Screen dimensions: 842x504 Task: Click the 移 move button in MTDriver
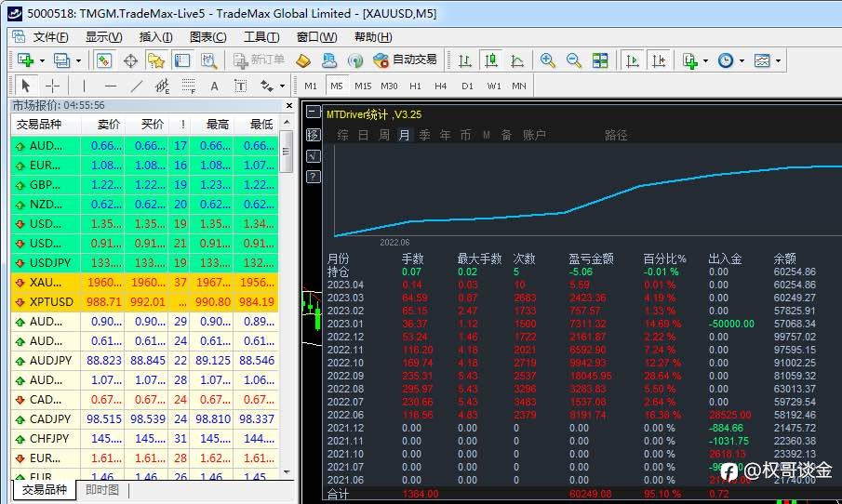click(313, 134)
